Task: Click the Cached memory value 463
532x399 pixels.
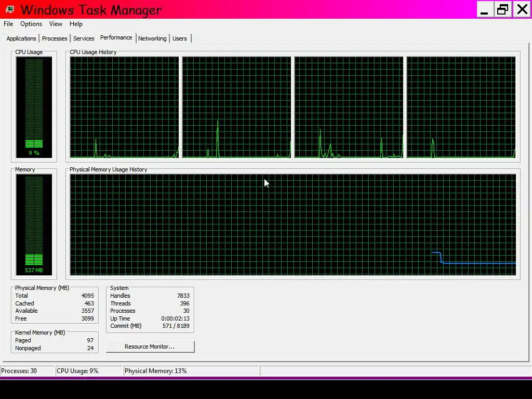Action: tap(89, 303)
